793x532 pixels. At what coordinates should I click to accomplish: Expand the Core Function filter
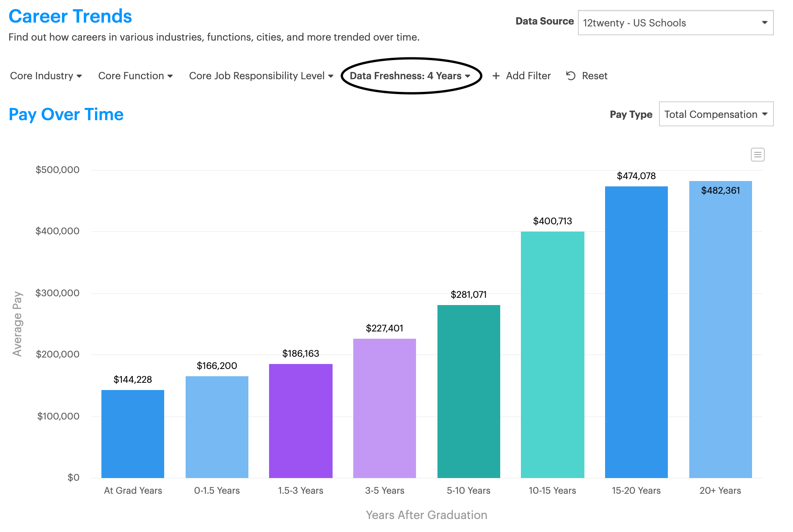coord(135,76)
